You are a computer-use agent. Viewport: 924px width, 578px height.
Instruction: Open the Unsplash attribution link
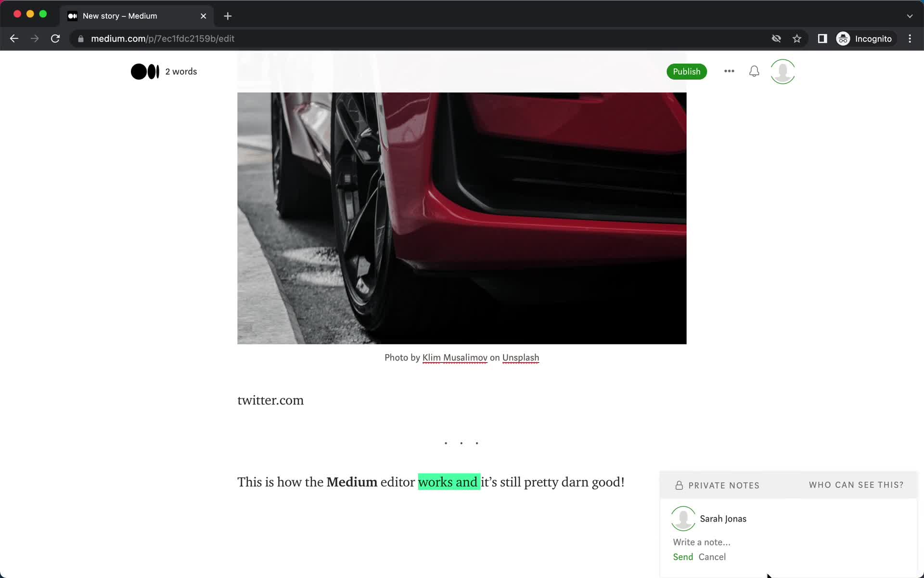pos(521,357)
